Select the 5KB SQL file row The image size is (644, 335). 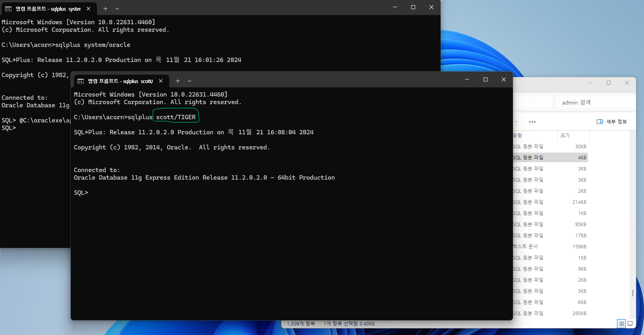coord(550,291)
